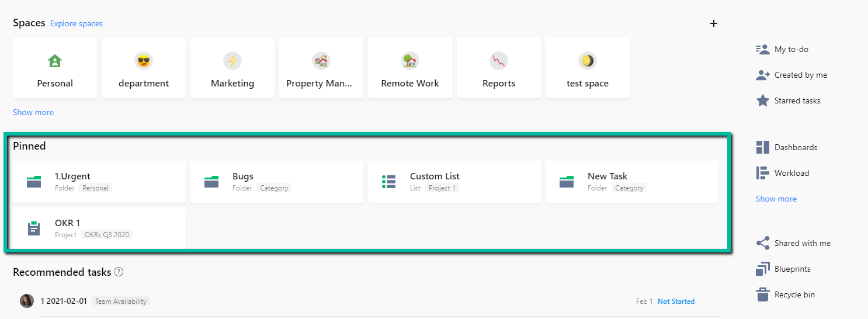
Task: Click the My to-do icon
Action: click(762, 49)
